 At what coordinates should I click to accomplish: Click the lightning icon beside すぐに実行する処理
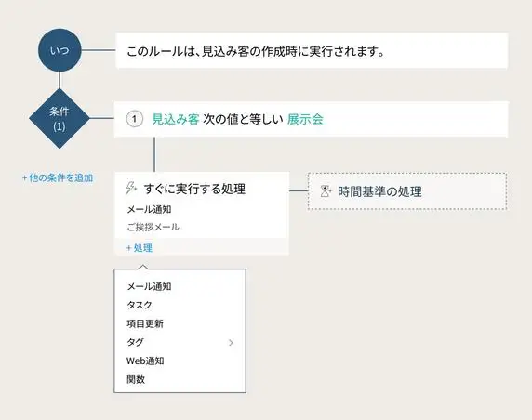pos(131,188)
